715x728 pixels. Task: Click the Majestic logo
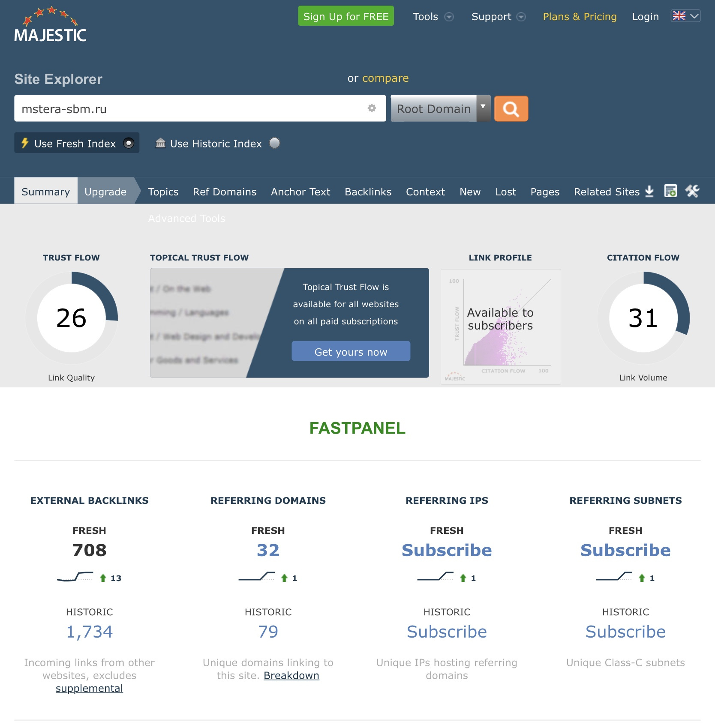coord(50,24)
